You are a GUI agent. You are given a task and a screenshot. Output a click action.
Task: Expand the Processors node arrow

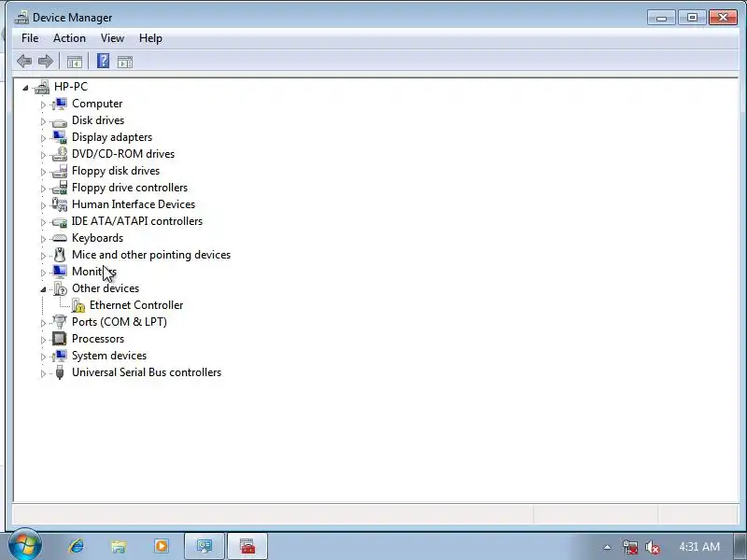[43, 340]
